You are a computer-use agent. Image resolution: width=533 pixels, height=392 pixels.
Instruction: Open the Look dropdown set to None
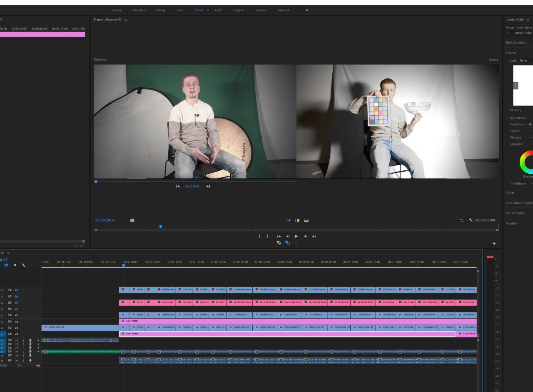(x=526, y=60)
